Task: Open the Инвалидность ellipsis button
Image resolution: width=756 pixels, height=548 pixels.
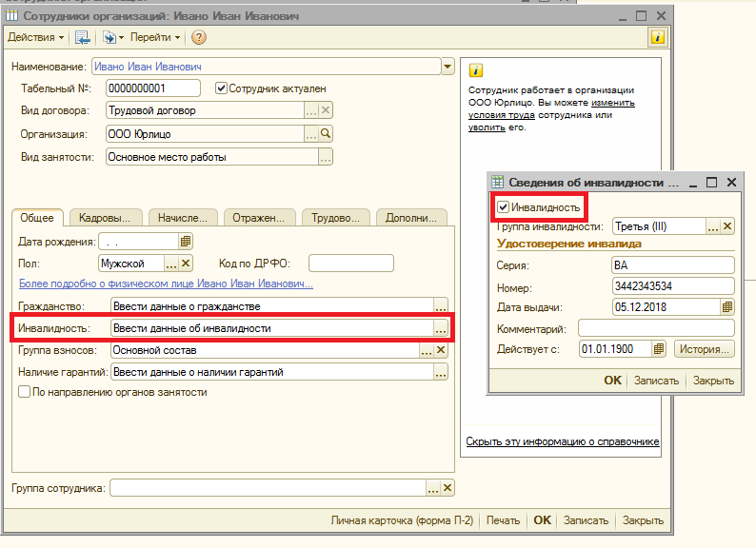Action: [441, 328]
